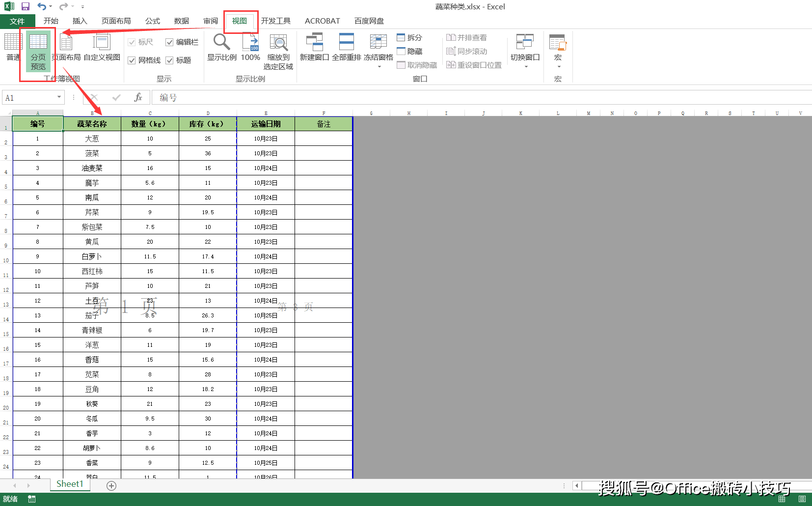Open the Review (审阅) tab
812x506 pixels.
click(211, 21)
